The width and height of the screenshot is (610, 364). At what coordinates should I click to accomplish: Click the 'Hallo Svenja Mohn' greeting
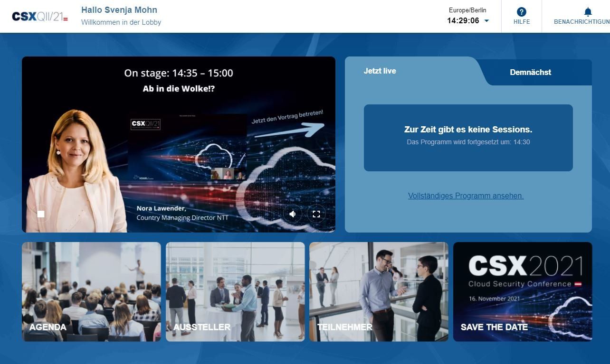119,10
